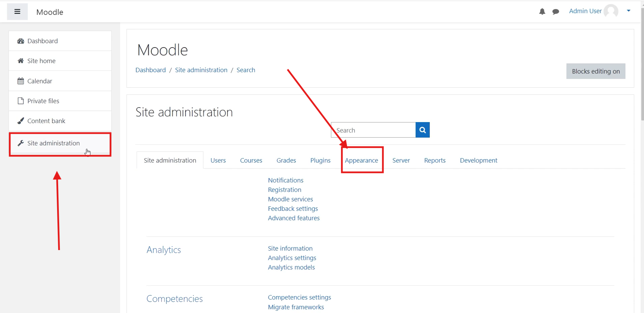Image resolution: width=644 pixels, height=313 pixels.
Task: Switch to the Appearance tab
Action: pyautogui.click(x=361, y=160)
